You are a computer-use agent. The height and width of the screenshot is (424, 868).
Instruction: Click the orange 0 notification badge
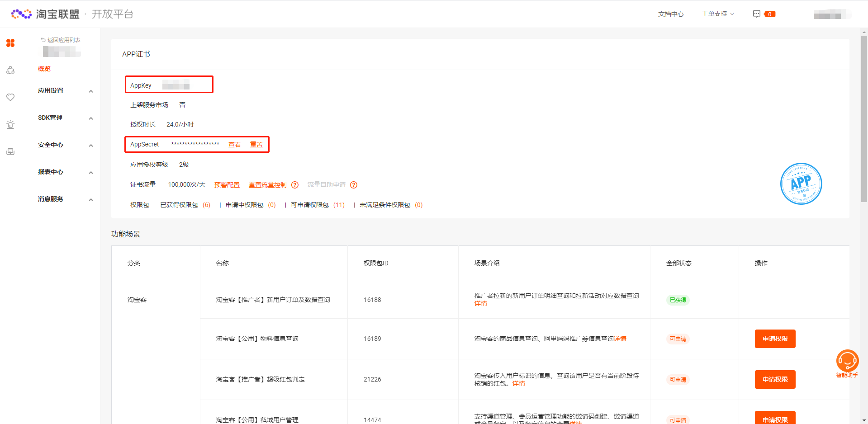(769, 14)
